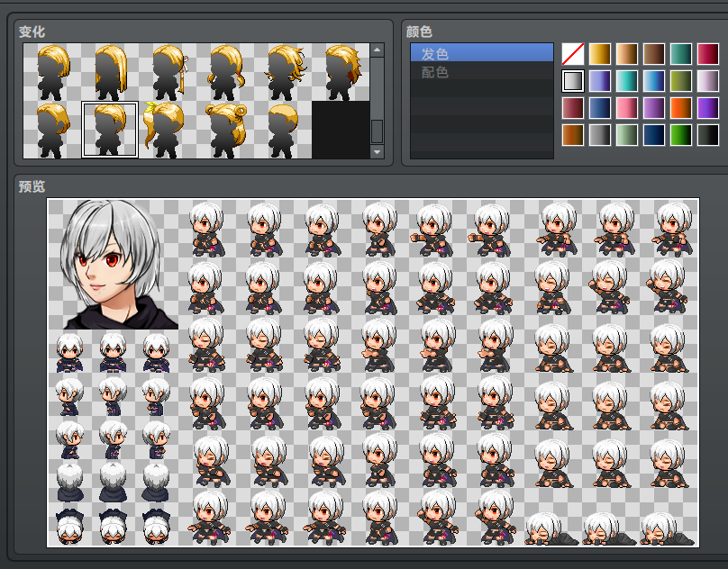
Task: Select the pink color swatch
Action: point(627,108)
